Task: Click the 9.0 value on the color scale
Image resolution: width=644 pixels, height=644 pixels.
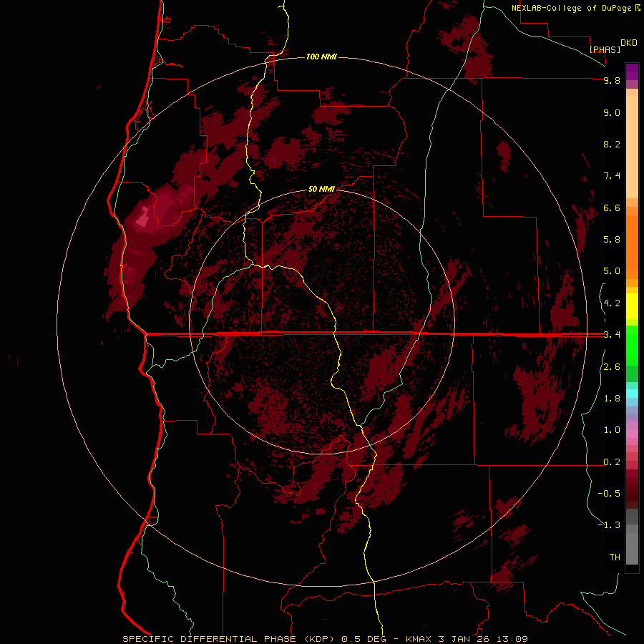Action: point(612,112)
